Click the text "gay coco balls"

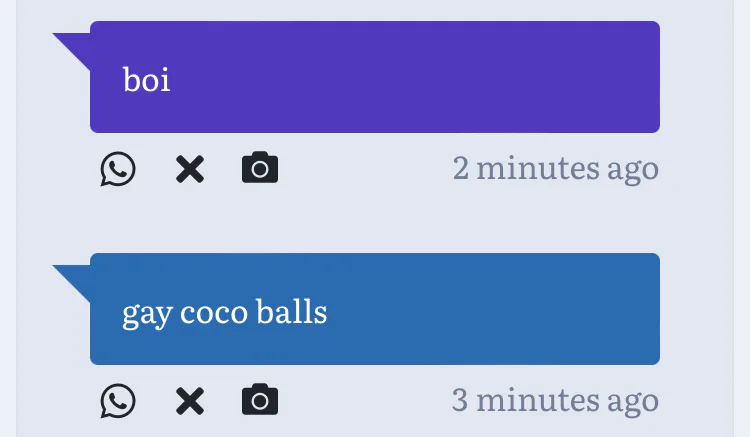(x=224, y=313)
